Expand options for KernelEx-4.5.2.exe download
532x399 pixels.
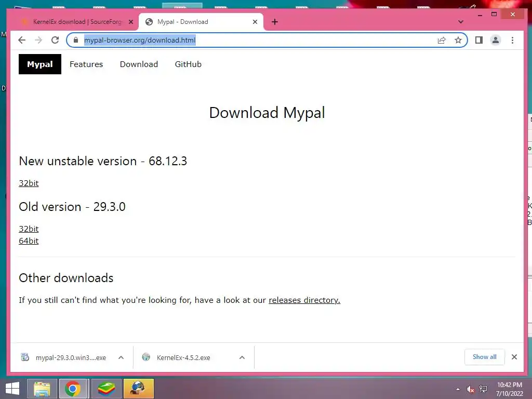point(242,357)
